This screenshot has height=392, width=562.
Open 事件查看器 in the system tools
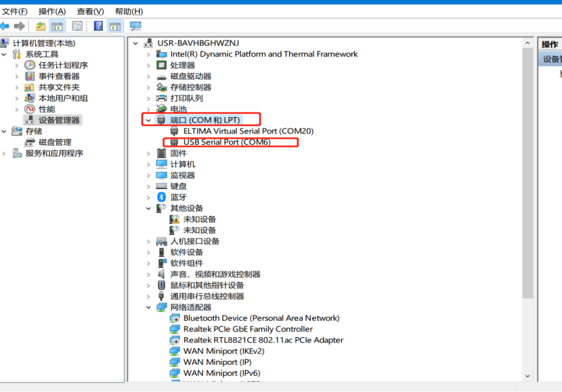pyautogui.click(x=58, y=77)
